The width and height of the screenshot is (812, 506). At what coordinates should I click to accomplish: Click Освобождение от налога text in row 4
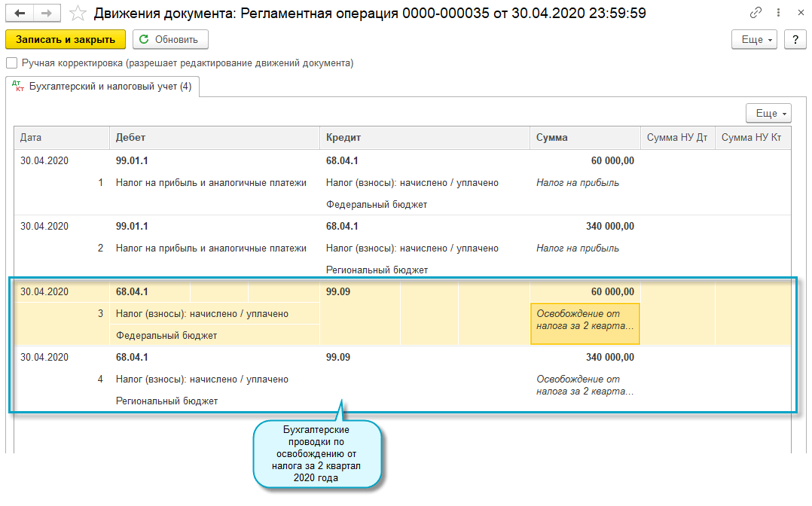pos(585,386)
